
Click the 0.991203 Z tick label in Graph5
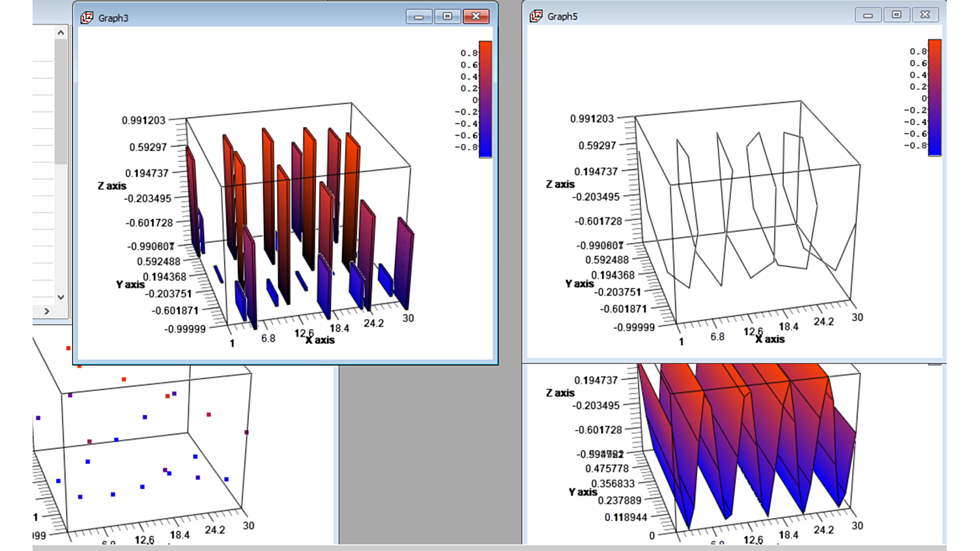click(592, 119)
